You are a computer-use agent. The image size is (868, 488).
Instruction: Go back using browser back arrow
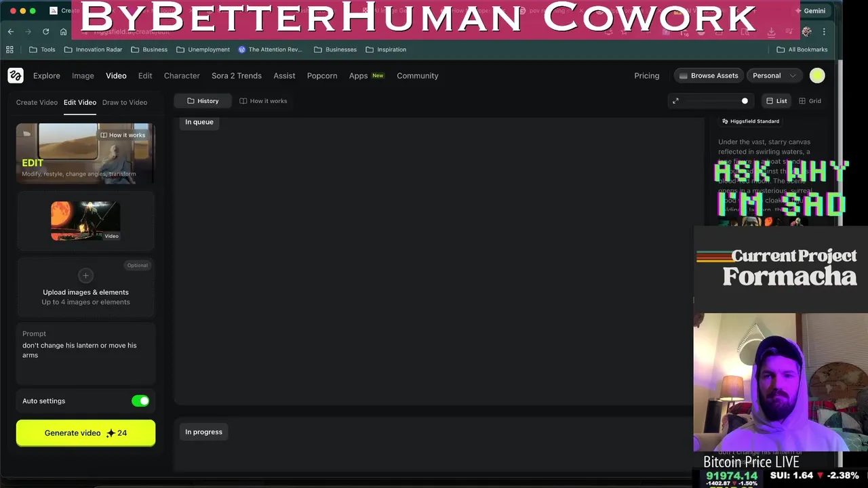pyautogui.click(x=11, y=32)
